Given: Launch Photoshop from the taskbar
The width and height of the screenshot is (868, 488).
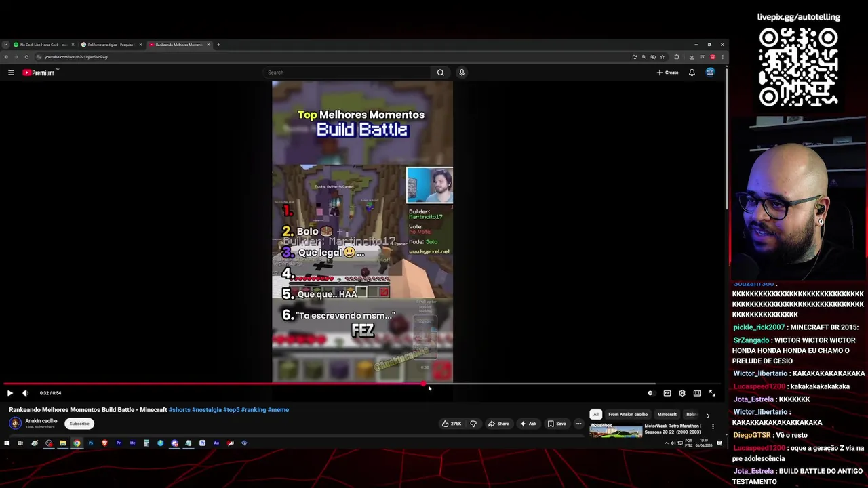Looking at the screenshot, I should point(91,443).
